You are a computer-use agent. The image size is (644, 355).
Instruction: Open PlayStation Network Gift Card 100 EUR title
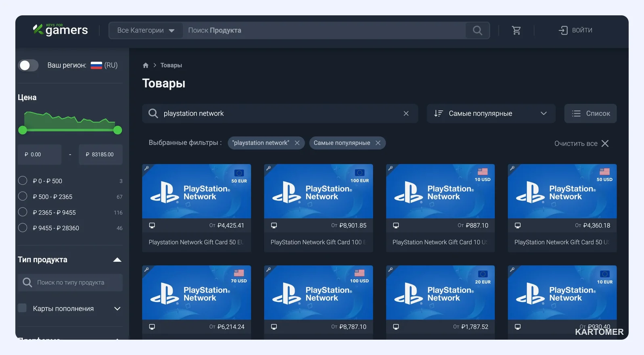318,242
